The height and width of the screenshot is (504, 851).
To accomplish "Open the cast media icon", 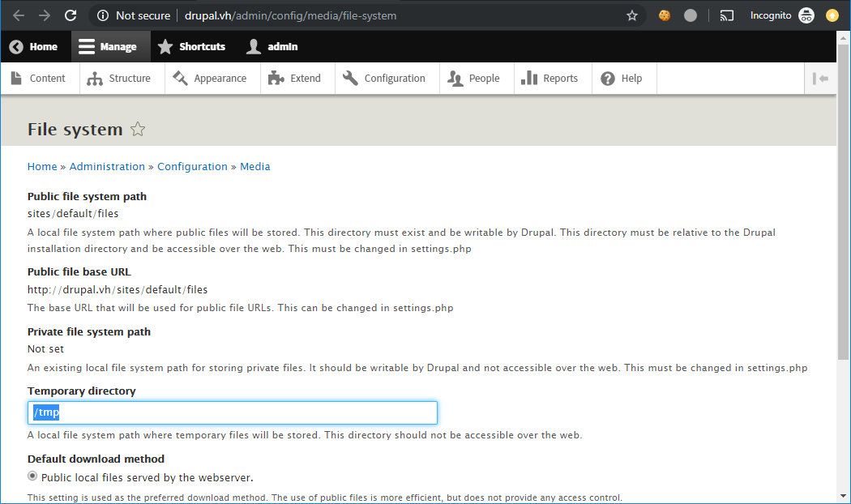I will coord(727,15).
